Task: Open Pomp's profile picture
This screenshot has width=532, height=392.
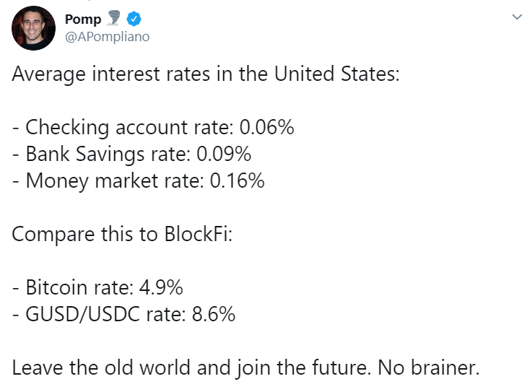Action: [33, 28]
